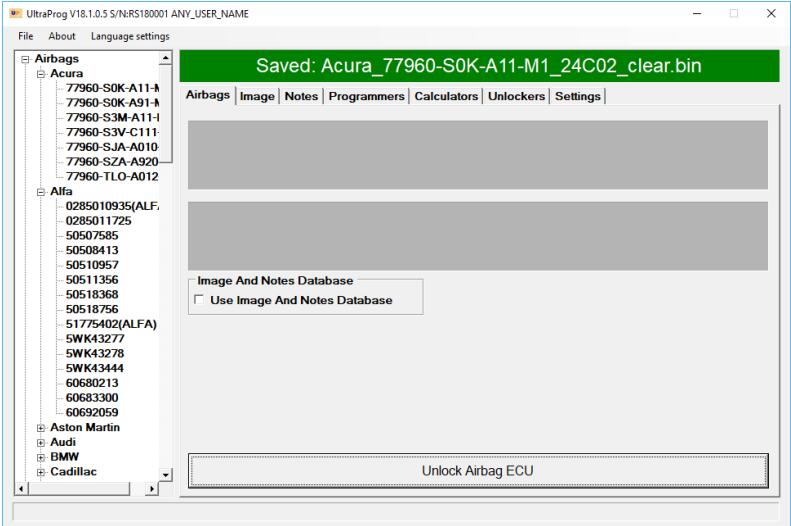Select the 50507585 entry
The width and height of the screenshot is (791, 526).
pyautogui.click(x=92, y=236)
